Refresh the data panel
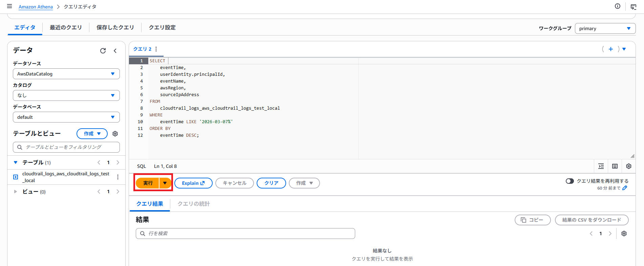 [103, 51]
